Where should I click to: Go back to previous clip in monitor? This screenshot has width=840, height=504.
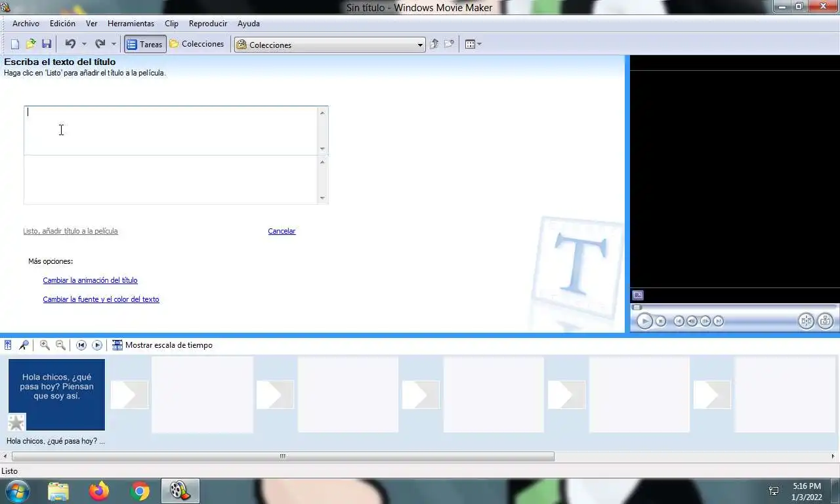[679, 321]
